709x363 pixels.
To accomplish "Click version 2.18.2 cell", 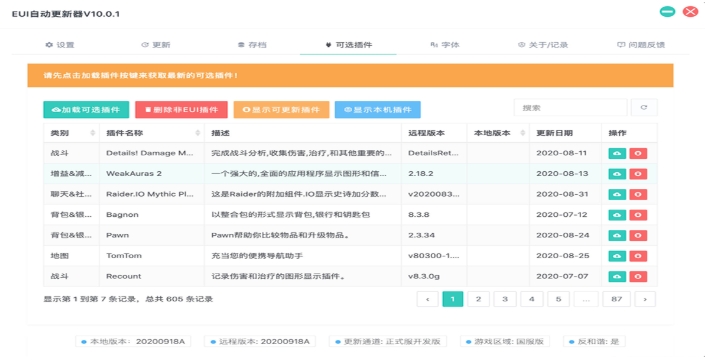I will coord(434,174).
